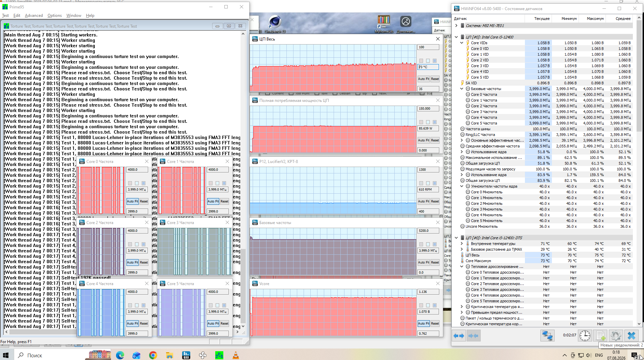Image resolution: width=644 pixels, height=360 pixels.
Task: Close sensors with the blue X icon
Action: pos(631,336)
